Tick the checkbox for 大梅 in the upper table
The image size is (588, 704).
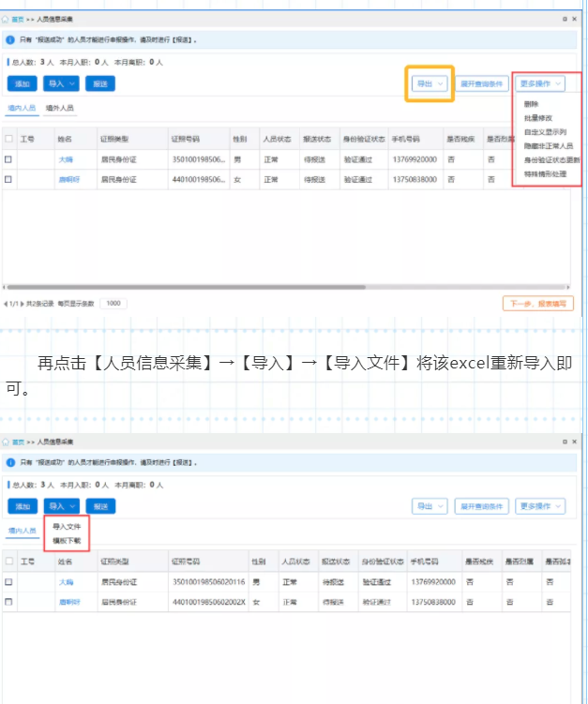click(x=8, y=159)
